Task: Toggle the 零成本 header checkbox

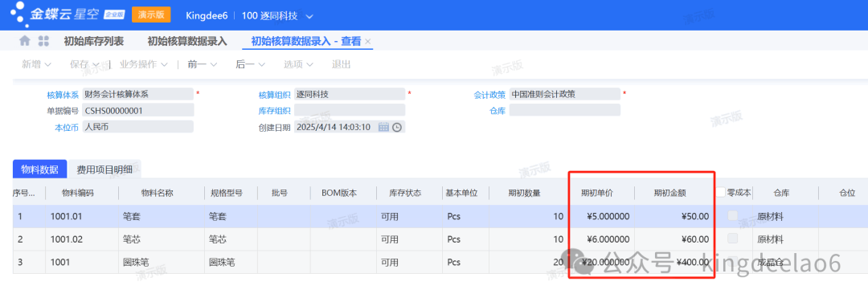Action: click(721, 193)
